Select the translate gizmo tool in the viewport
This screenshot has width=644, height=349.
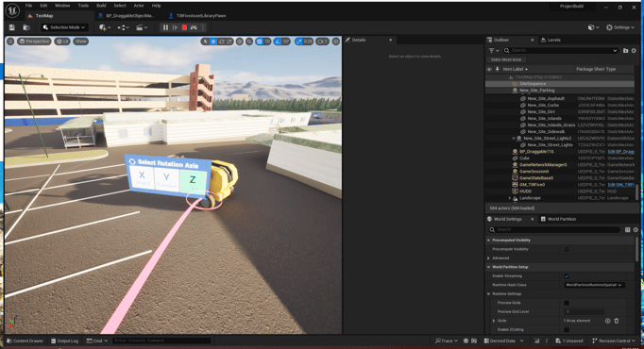point(213,42)
